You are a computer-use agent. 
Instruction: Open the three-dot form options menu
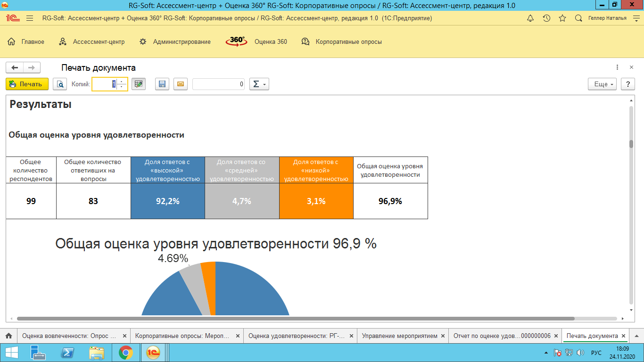click(x=617, y=68)
